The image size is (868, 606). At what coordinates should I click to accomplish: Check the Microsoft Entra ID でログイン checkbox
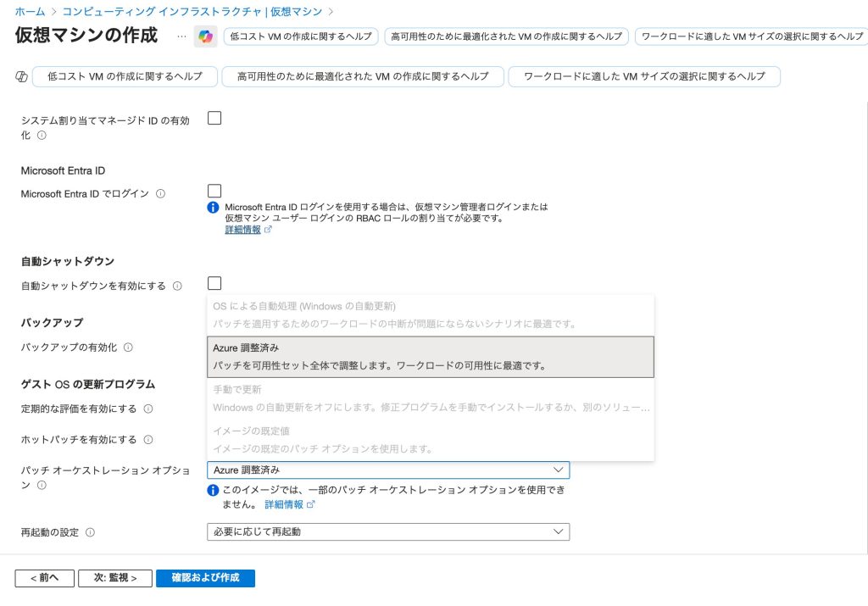214,192
